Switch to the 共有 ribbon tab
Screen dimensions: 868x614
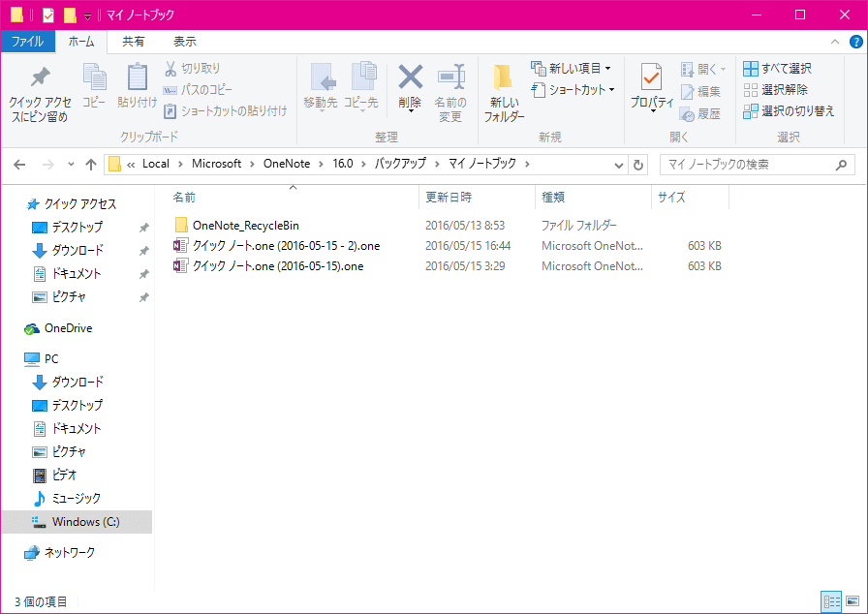[x=134, y=42]
